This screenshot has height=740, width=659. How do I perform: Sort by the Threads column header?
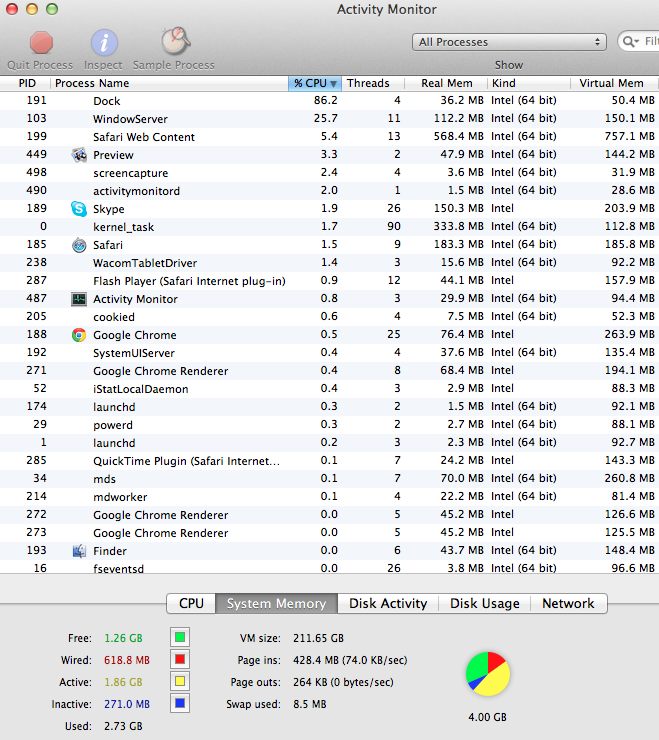pyautogui.click(x=373, y=83)
